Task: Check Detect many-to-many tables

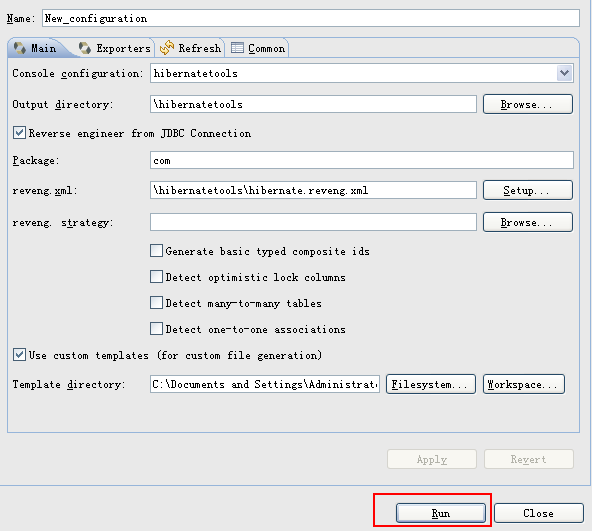Action: pos(156,303)
